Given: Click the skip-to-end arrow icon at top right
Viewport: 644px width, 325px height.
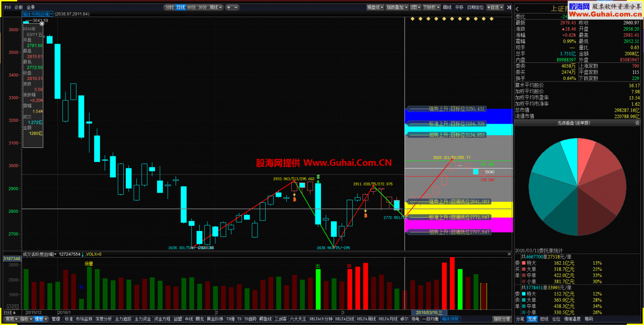Looking at the screenshot, I should pos(509,8).
